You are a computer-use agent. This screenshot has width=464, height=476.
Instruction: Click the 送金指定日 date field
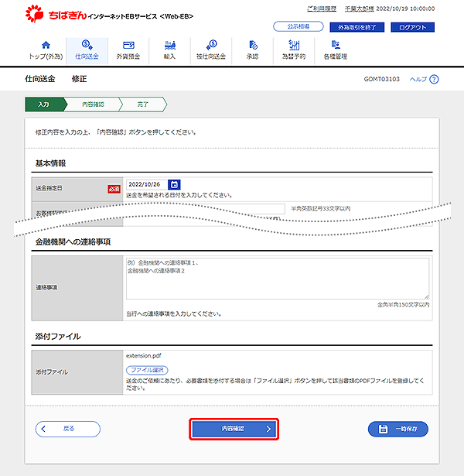coord(147,184)
